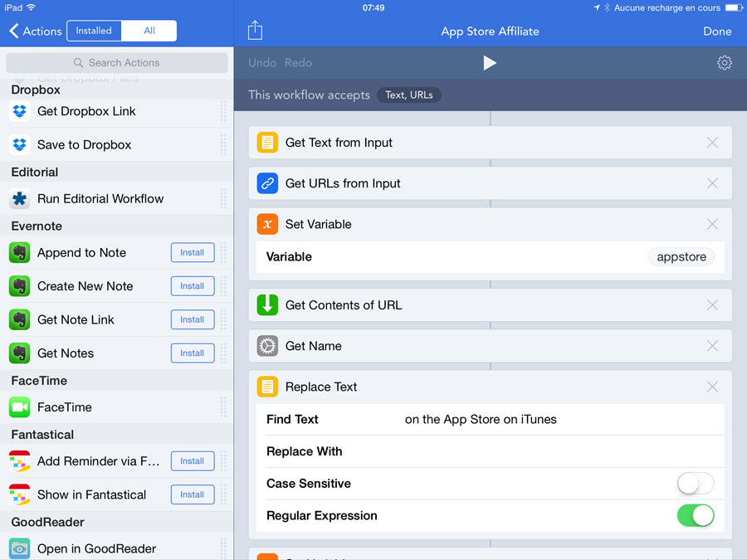Tap the App Store Affiliate workflow title
This screenshot has width=747, height=560.
490,31
